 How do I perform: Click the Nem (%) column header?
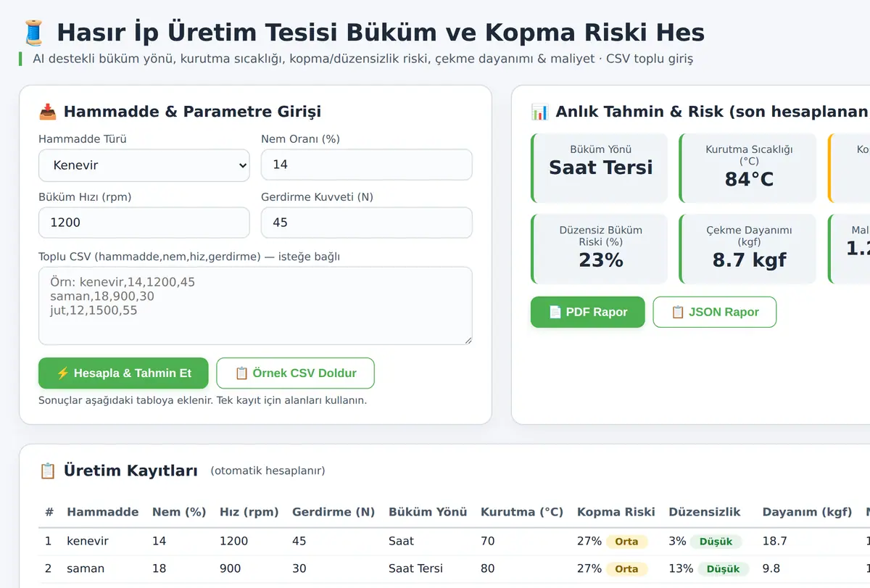click(x=179, y=512)
